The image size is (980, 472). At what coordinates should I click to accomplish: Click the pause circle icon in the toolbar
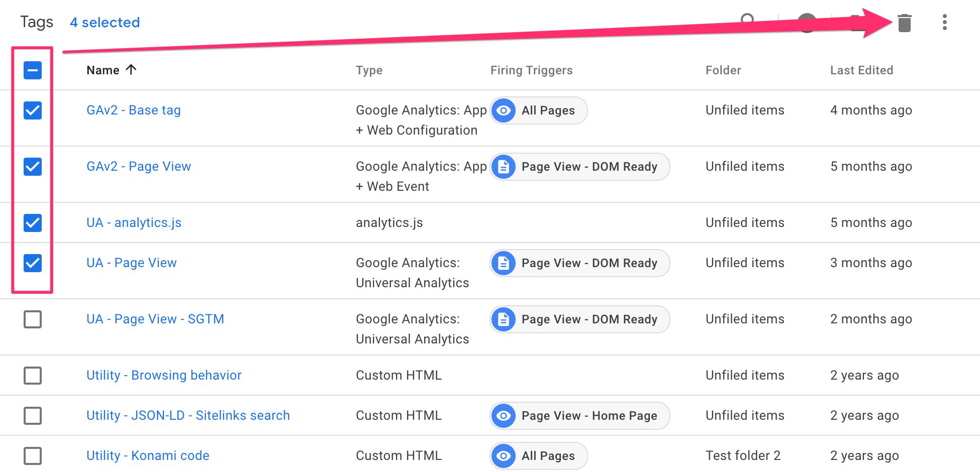tap(807, 22)
